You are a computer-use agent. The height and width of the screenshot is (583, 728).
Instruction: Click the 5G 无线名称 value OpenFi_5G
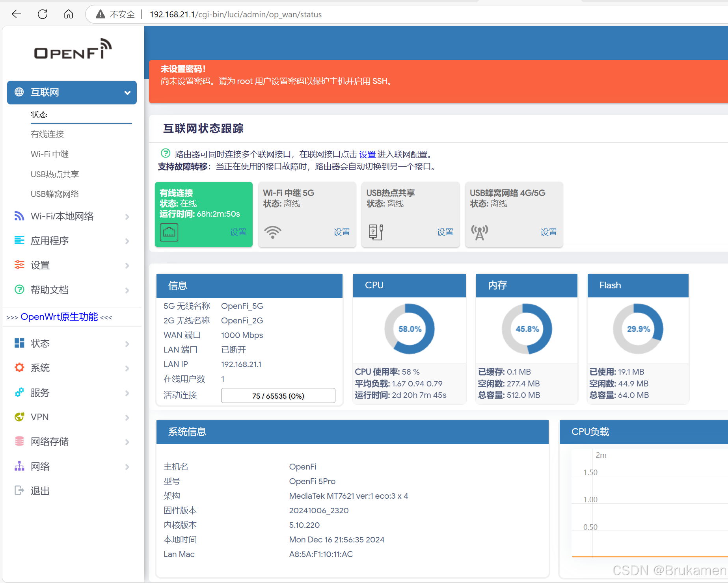click(x=242, y=306)
